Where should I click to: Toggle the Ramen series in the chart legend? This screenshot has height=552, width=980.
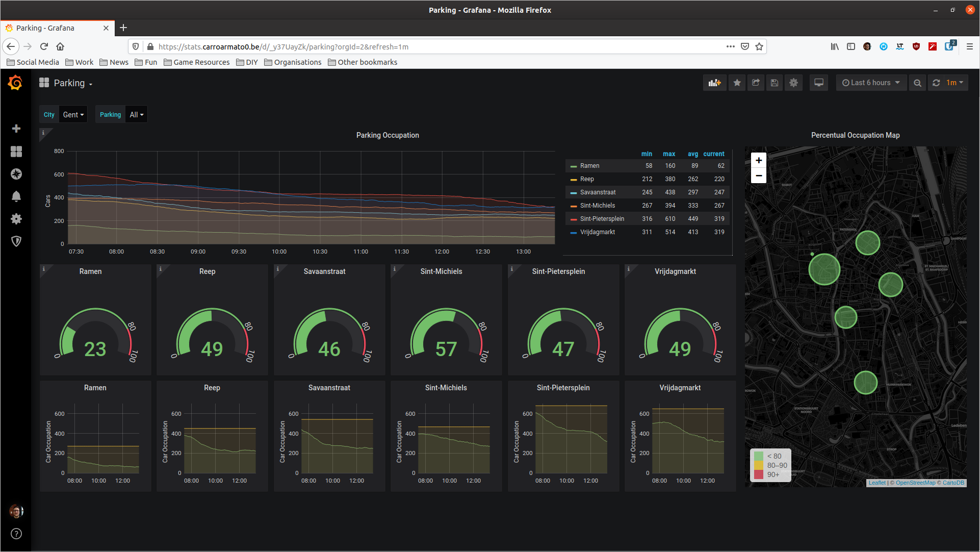[589, 166]
